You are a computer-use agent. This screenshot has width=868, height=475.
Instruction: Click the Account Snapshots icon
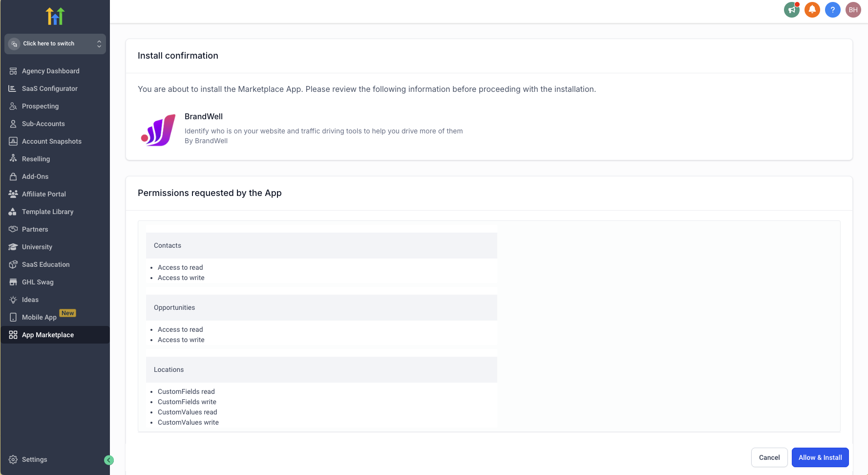(13, 141)
